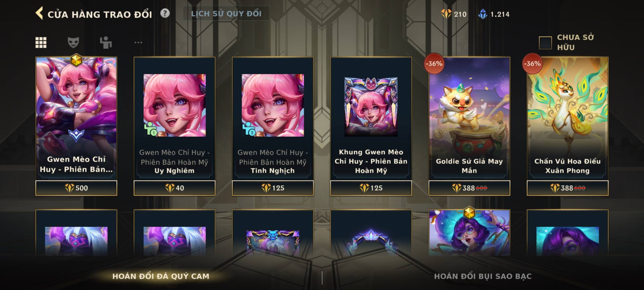Select the emote pose filter icon

tap(106, 42)
